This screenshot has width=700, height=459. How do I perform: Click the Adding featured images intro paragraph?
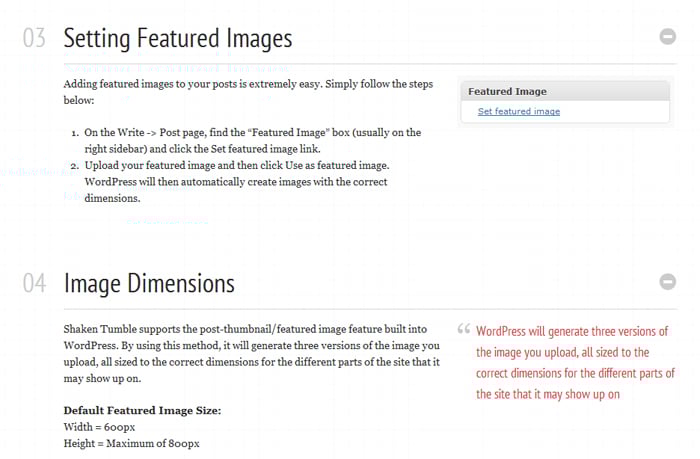pyautogui.click(x=247, y=92)
